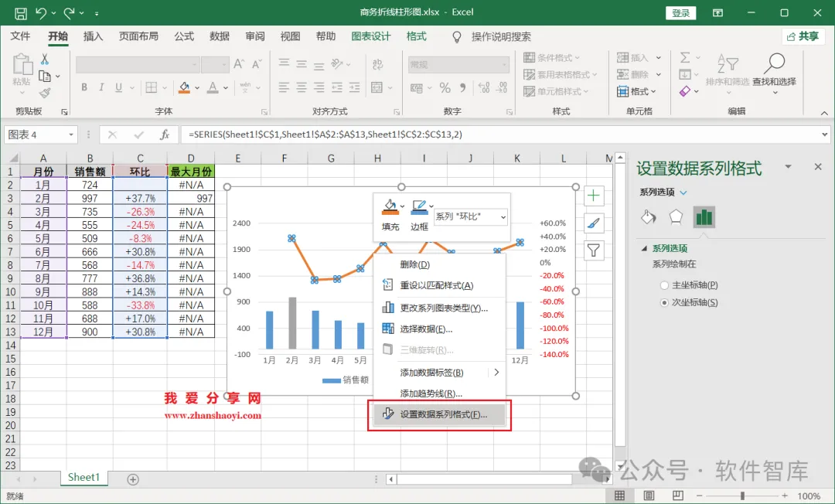The image size is (835, 504).
Task: Open the Fill & Line bucket tab in pane
Action: pyautogui.click(x=649, y=217)
